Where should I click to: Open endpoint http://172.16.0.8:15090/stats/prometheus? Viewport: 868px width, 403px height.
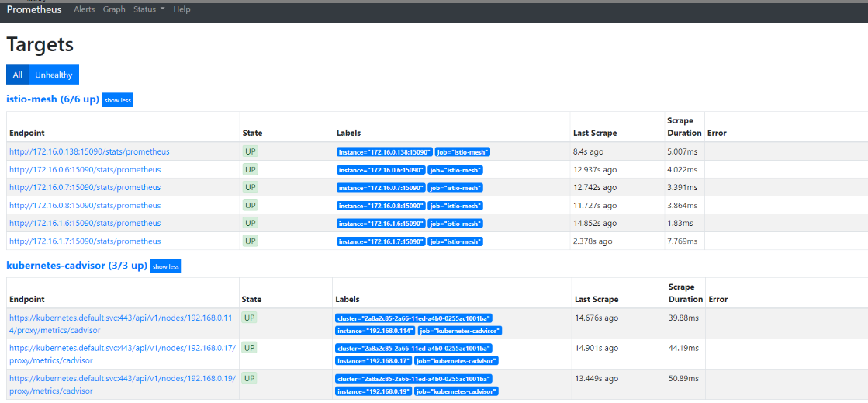tap(85, 206)
